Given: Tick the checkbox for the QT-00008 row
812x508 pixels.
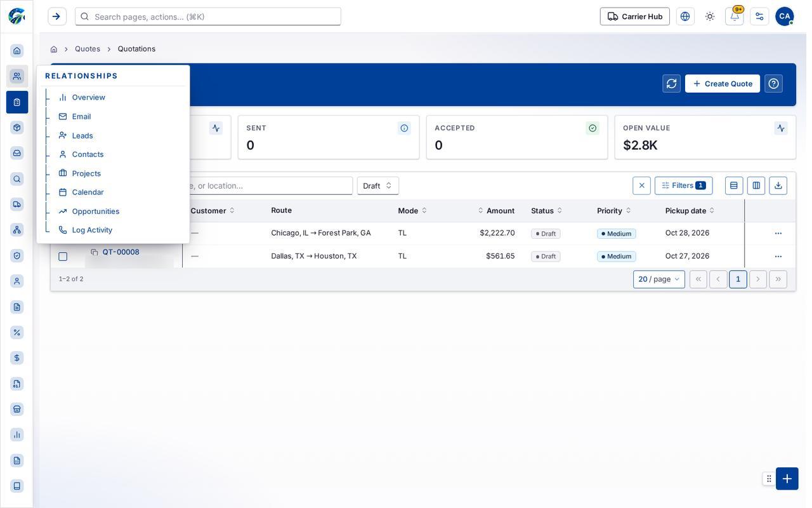Looking at the screenshot, I should click(x=63, y=257).
